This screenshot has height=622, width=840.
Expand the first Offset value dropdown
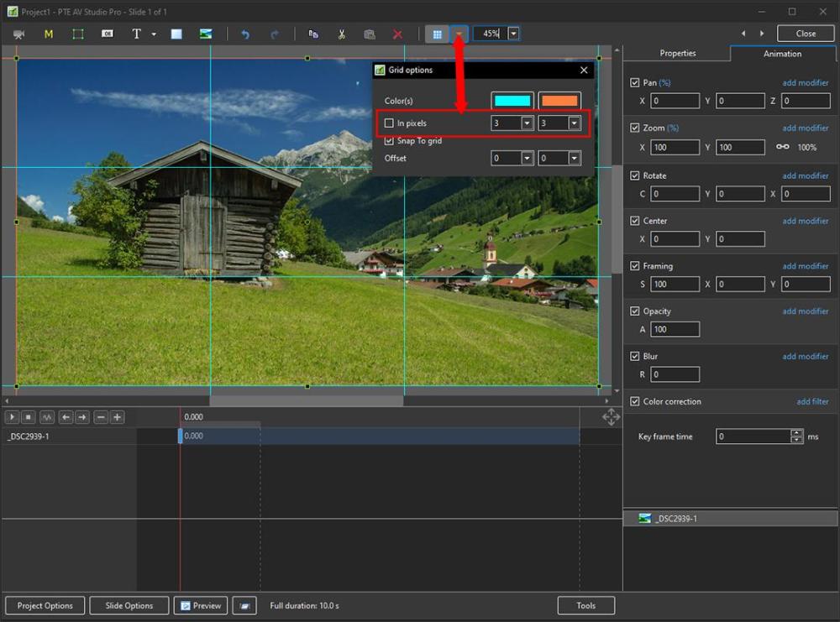coord(528,159)
